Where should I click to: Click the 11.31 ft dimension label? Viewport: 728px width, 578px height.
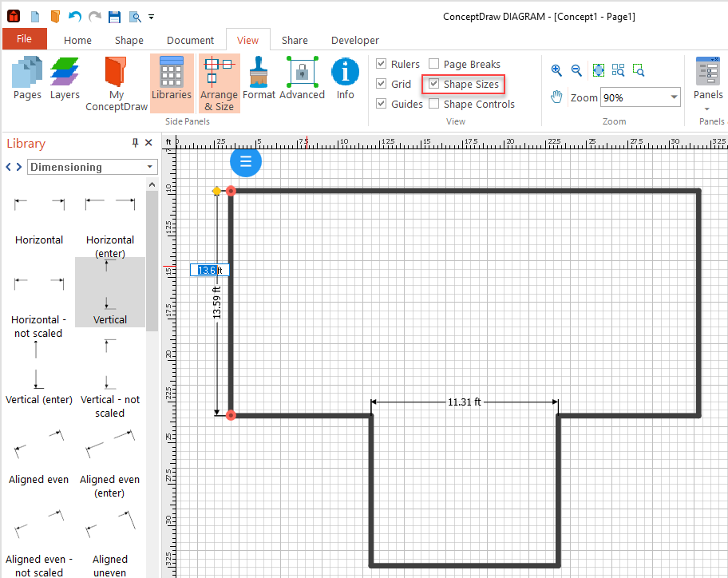pos(465,402)
